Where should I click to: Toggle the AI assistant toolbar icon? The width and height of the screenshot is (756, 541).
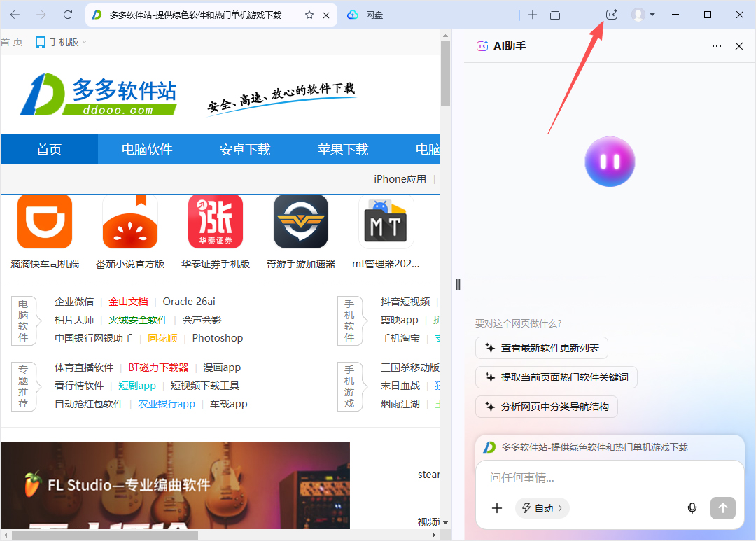(612, 15)
